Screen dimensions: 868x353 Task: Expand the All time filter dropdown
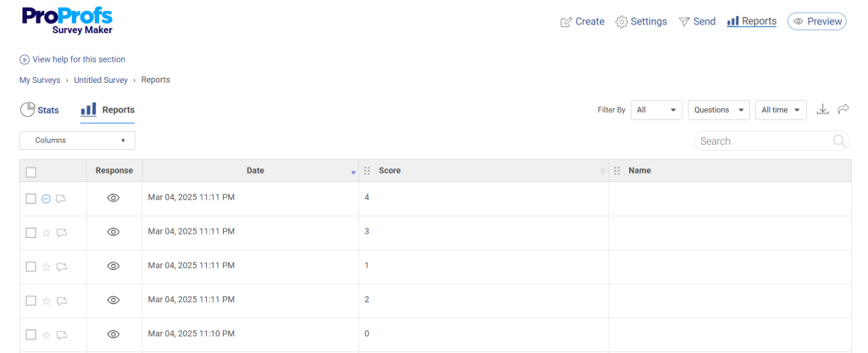tap(780, 110)
